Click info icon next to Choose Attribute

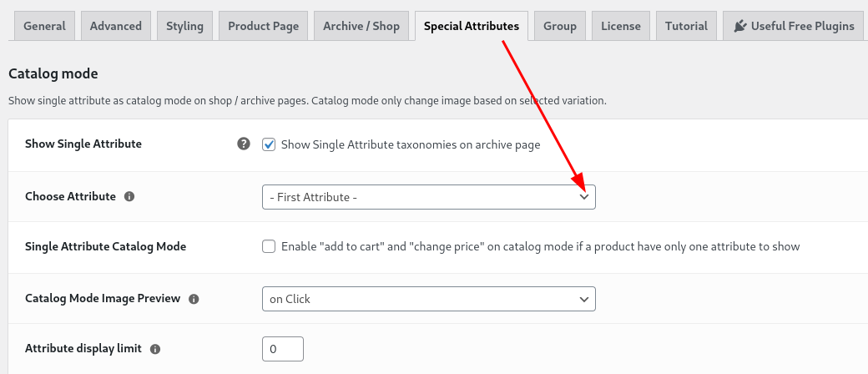pos(129,196)
